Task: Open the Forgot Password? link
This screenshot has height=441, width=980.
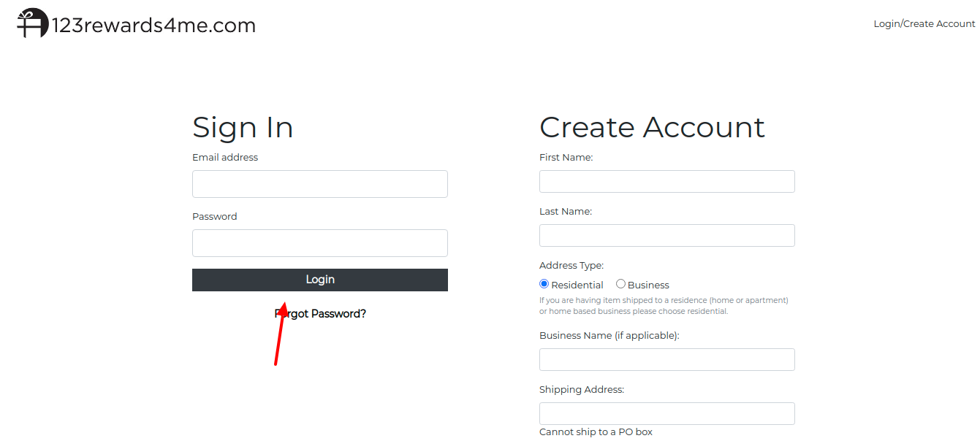Action: 320,314
